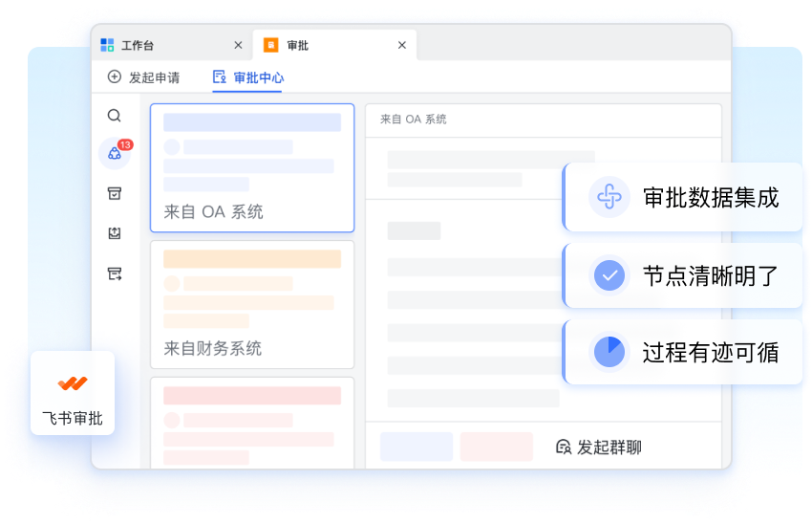Click the 发起群聊 button
Viewport: 812px width, 524px height.
tap(599, 447)
